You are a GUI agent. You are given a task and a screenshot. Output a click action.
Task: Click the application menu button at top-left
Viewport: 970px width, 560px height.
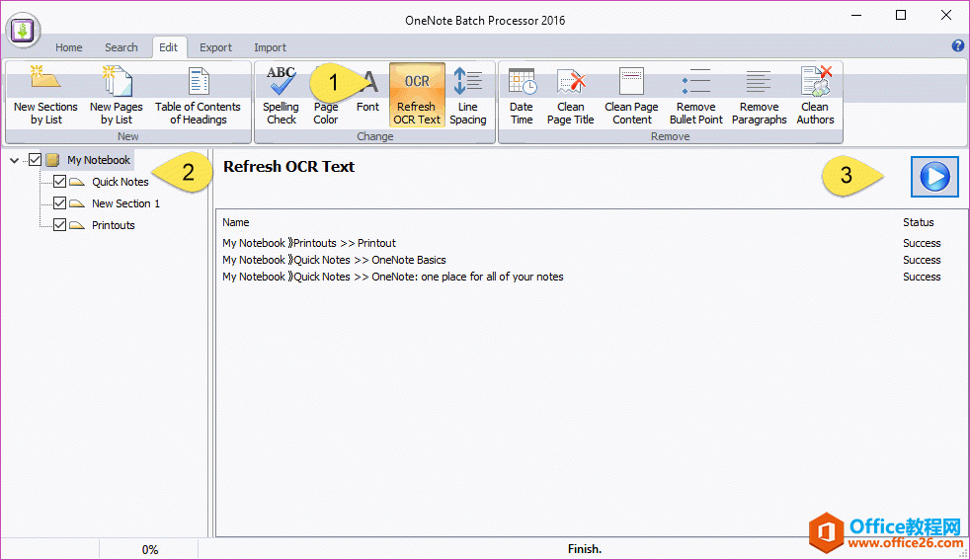(23, 32)
